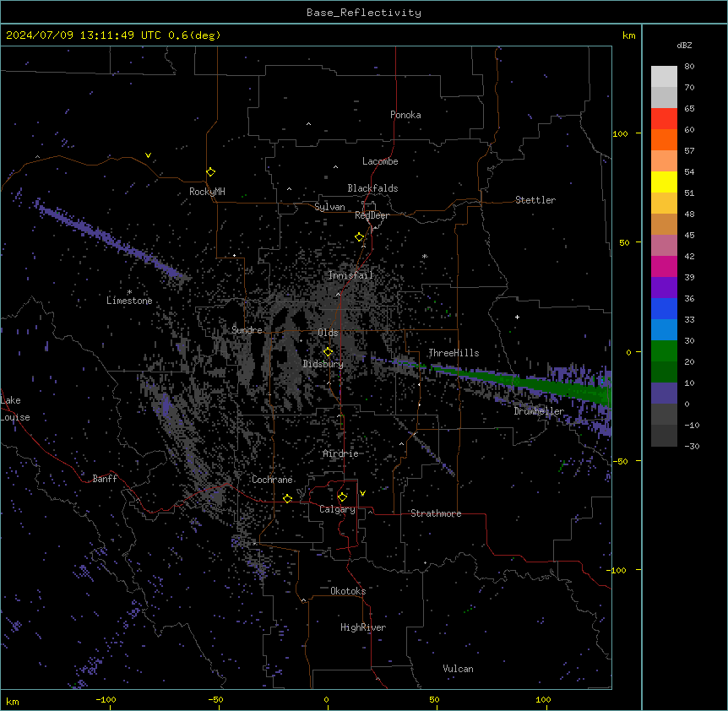Select the blue 33-36 dBZ legend swatch
The image size is (728, 711).
pos(664,308)
